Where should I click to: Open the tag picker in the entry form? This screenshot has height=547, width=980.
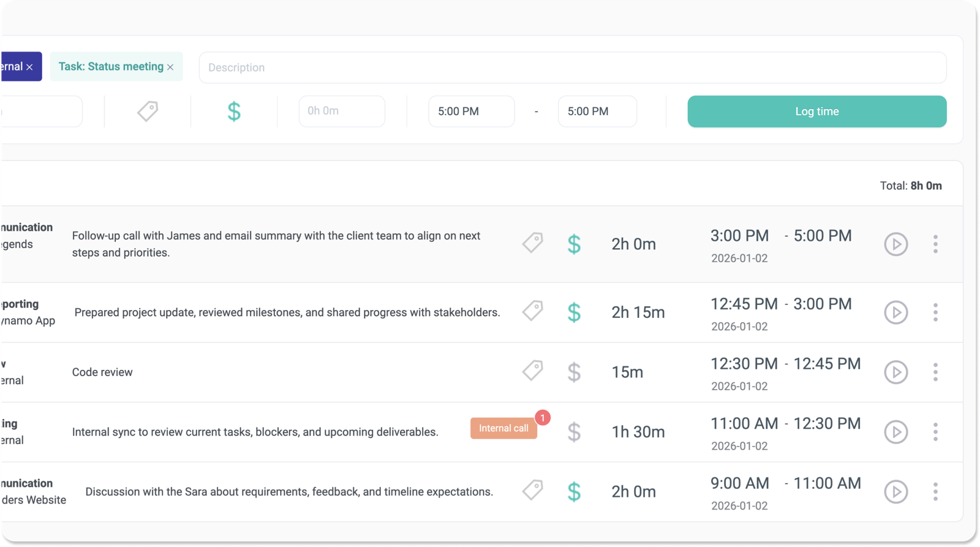point(147,111)
